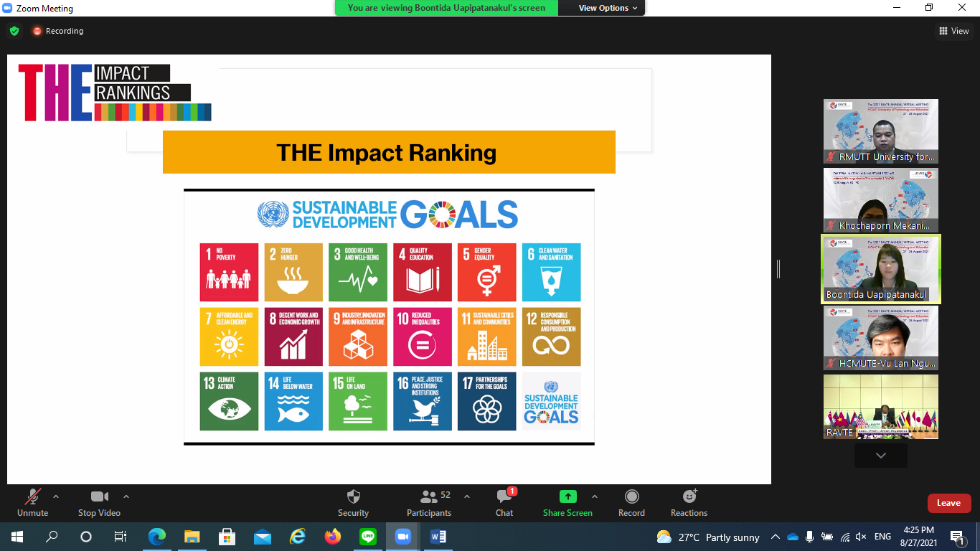Image resolution: width=980 pixels, height=551 pixels.
Task: Click the THE Impact Ranking slide title
Action: point(387,152)
